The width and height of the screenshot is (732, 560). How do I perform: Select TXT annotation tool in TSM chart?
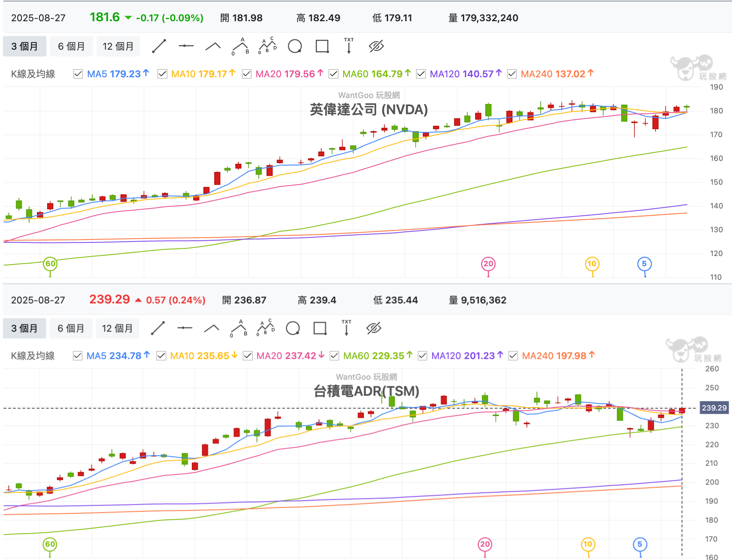346,328
